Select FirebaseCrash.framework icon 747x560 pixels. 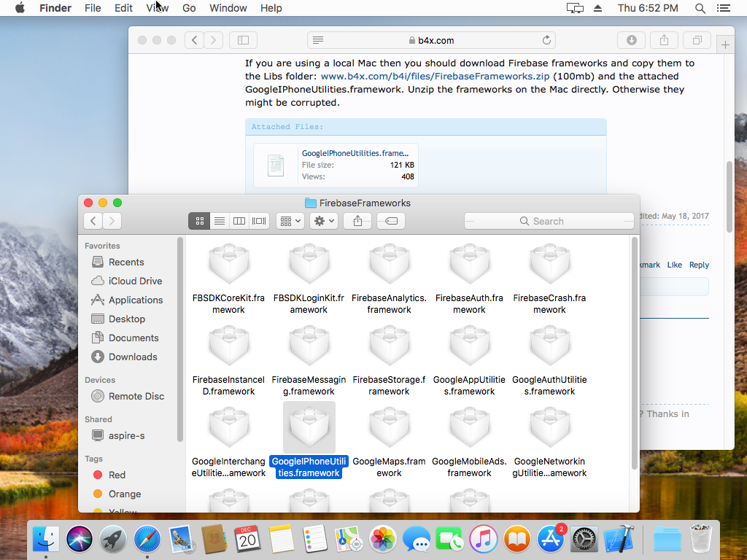549,264
